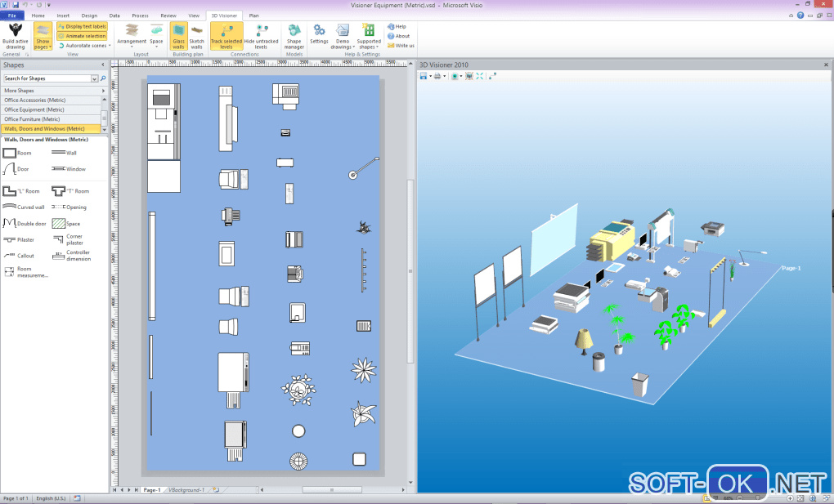The image size is (834, 504).
Task: Click the Search for Shapes field
Action: (47, 78)
